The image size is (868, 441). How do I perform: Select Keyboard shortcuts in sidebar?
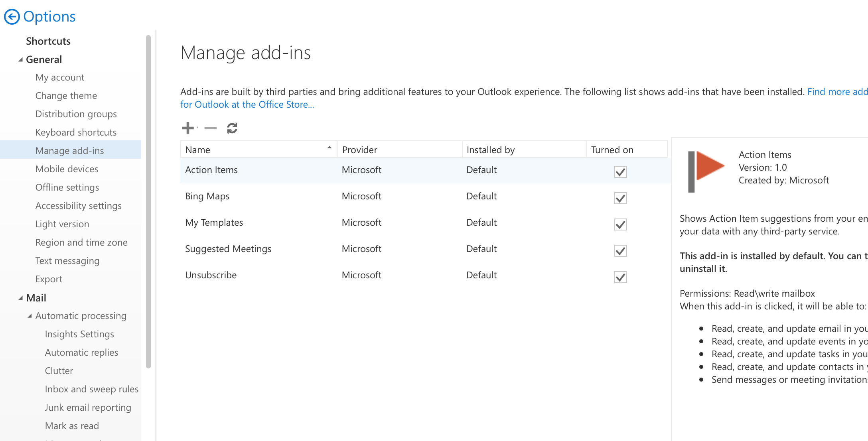(x=76, y=132)
